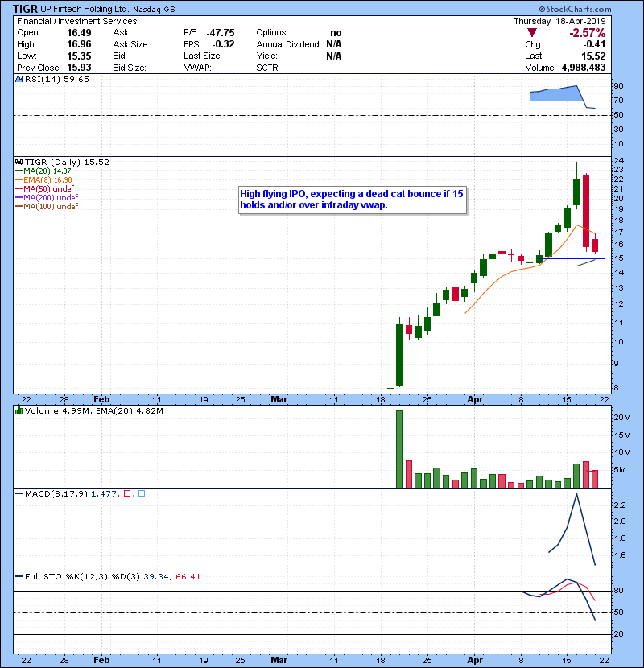Select the green MA(20) legend entry

[x=42, y=171]
